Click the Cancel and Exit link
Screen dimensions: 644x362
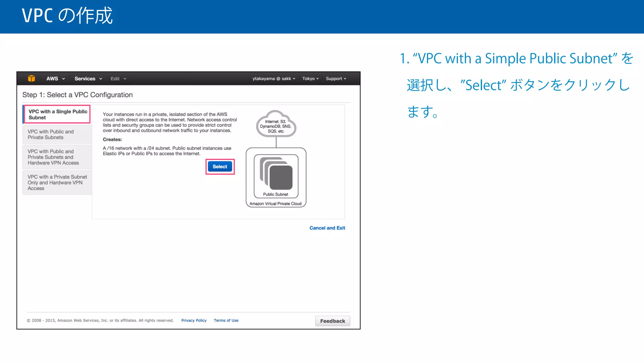[327, 228]
